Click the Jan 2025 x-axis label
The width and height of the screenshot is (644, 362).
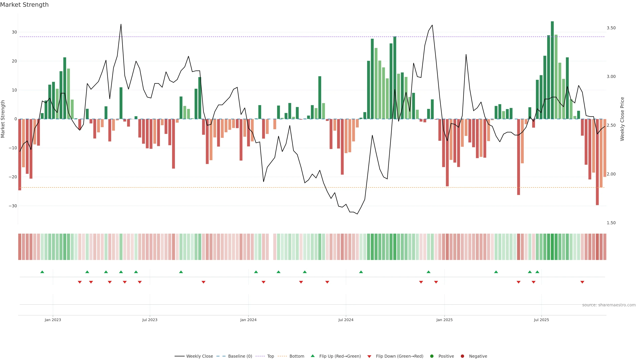click(x=444, y=320)
